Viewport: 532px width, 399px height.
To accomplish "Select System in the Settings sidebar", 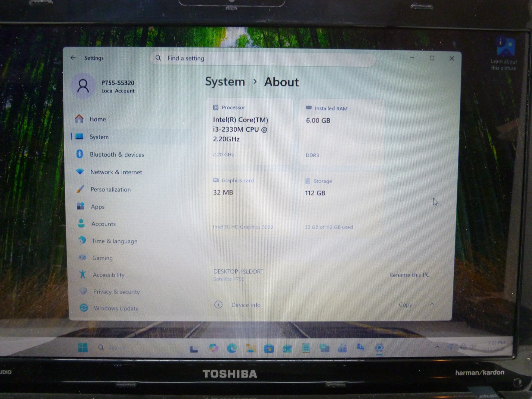I will click(x=131, y=137).
